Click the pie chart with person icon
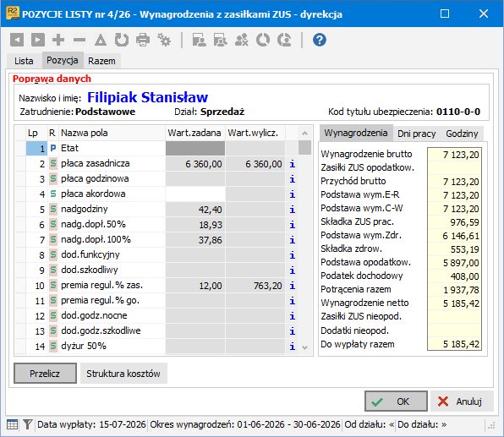Image resolution: width=504 pixels, height=437 pixels. point(284,41)
